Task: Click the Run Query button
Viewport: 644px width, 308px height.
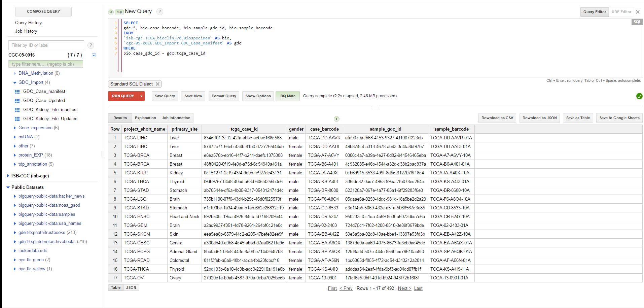Action: pos(123,96)
